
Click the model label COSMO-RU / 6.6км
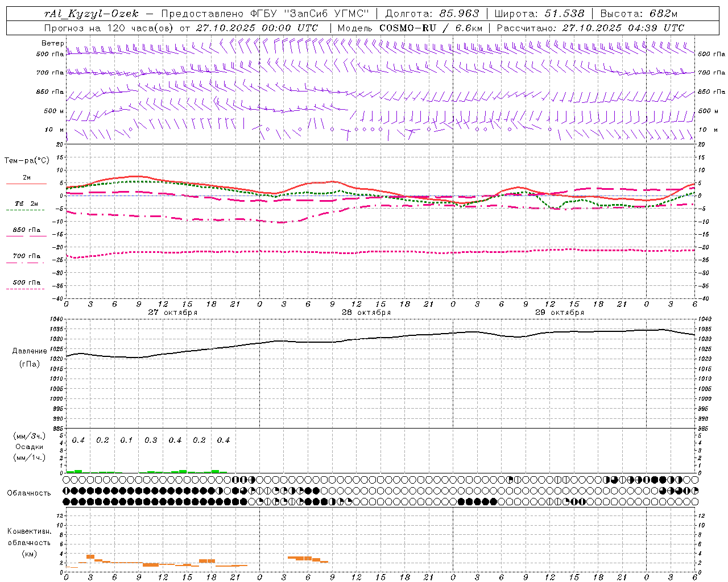[x=431, y=28]
